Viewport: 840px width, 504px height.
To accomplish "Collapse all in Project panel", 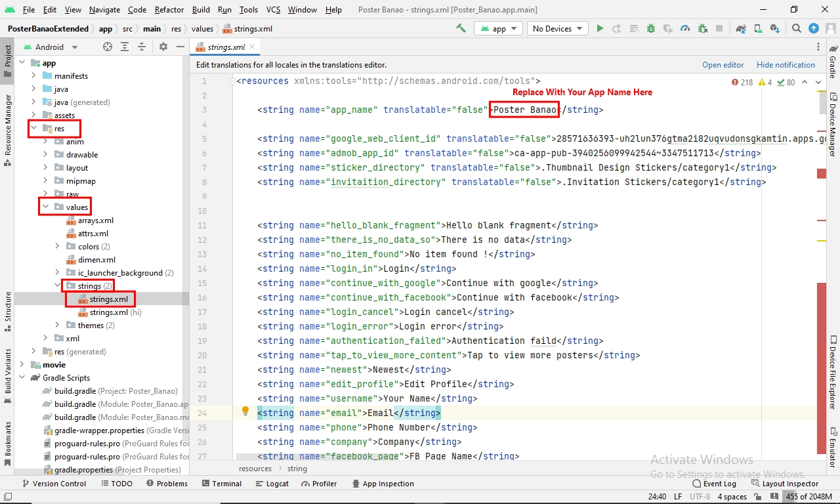I will (x=141, y=47).
